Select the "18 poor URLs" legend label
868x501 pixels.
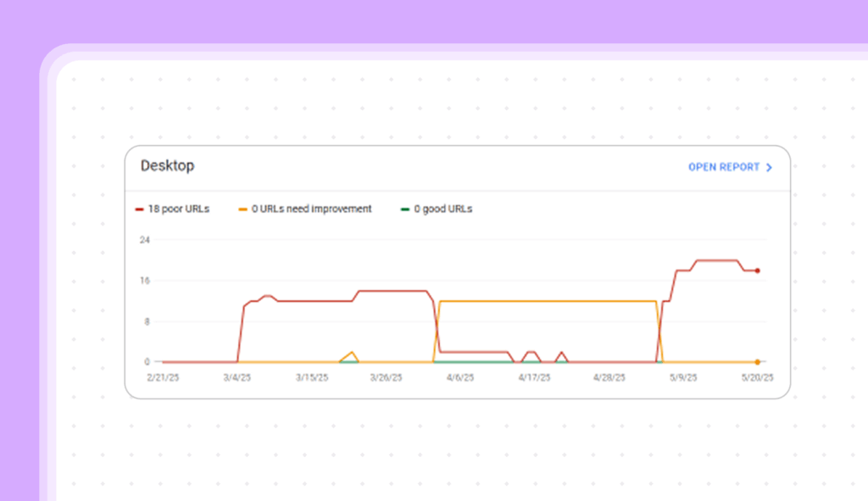178,209
